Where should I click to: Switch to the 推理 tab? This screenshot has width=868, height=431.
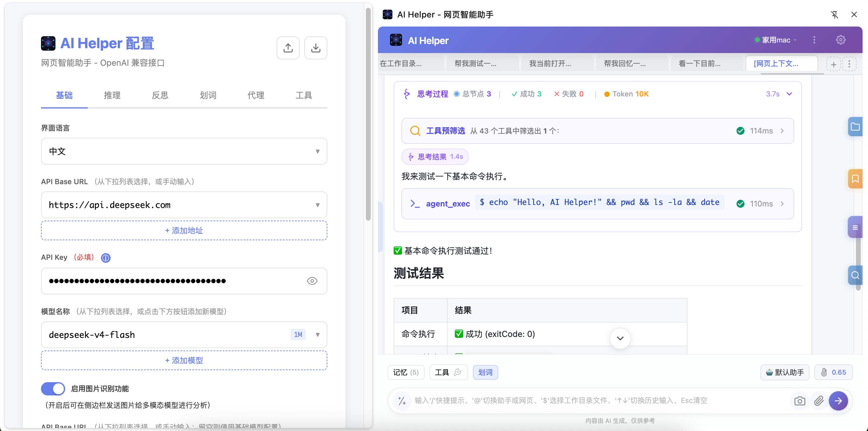112,95
